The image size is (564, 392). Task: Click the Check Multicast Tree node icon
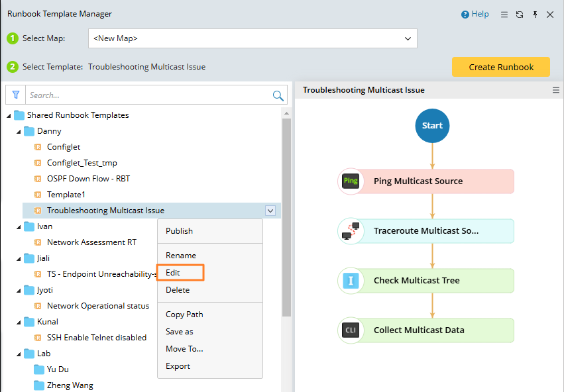pos(351,281)
